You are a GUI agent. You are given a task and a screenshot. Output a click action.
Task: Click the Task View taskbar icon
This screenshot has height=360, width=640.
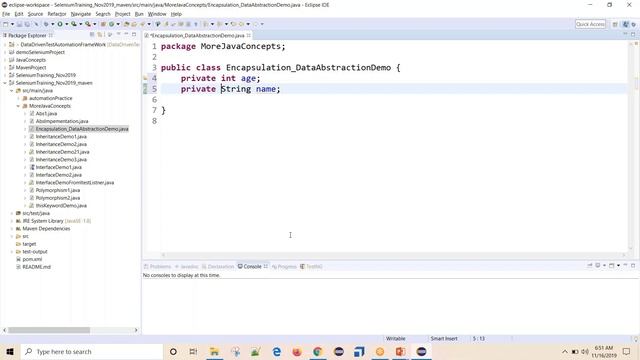pos(193,351)
